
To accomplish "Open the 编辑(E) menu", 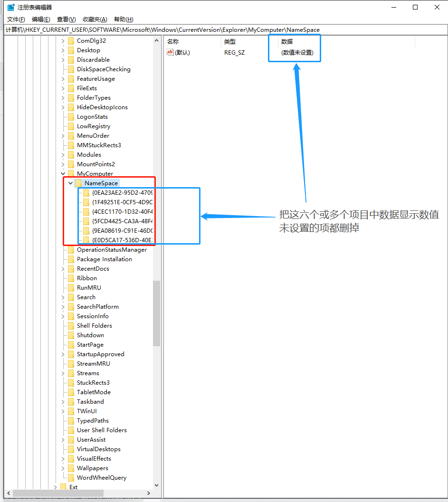I will pyautogui.click(x=41, y=19).
